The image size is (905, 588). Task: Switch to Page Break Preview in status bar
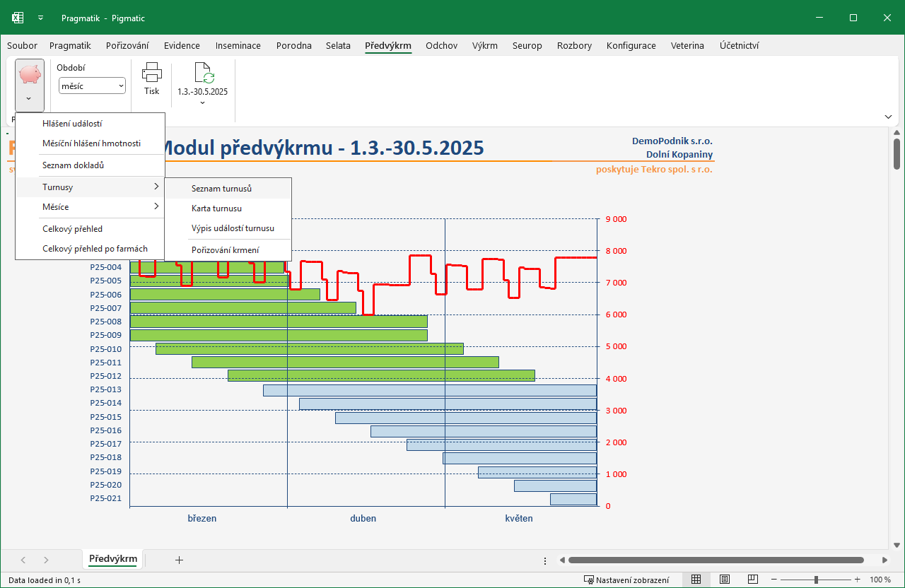coord(754,580)
